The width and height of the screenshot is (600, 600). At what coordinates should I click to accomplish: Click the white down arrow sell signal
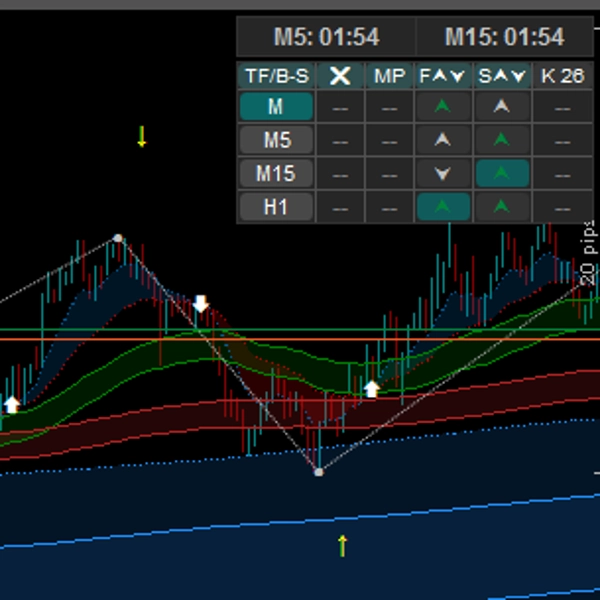(201, 304)
